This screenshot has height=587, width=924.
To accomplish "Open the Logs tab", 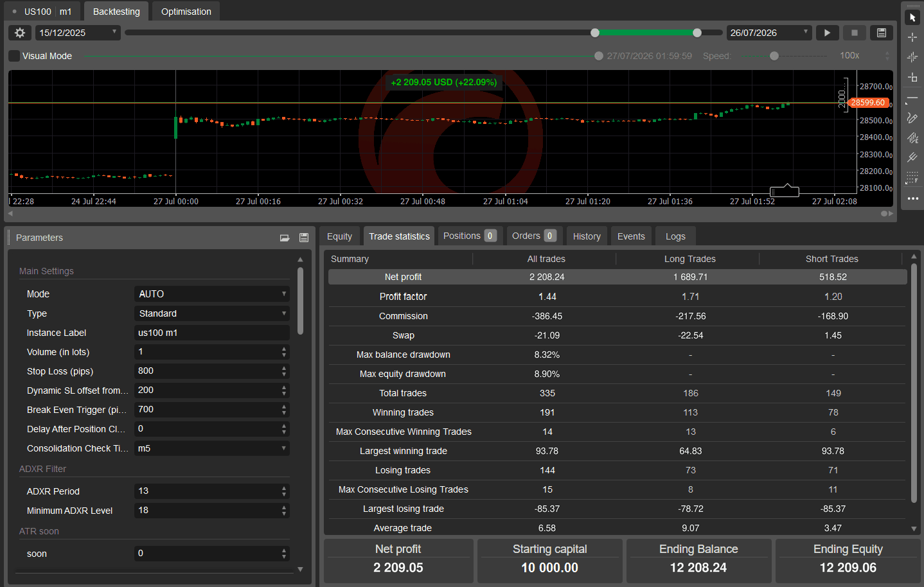I will pos(675,236).
